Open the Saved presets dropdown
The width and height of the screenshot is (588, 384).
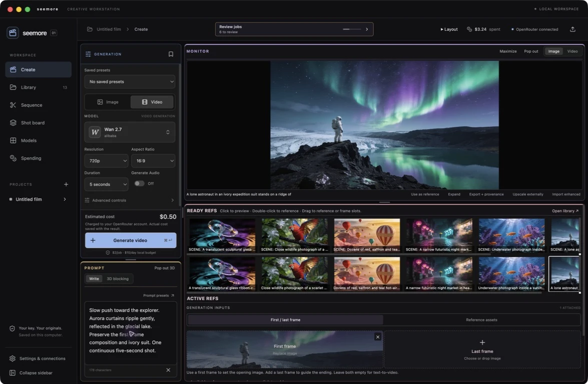click(130, 81)
